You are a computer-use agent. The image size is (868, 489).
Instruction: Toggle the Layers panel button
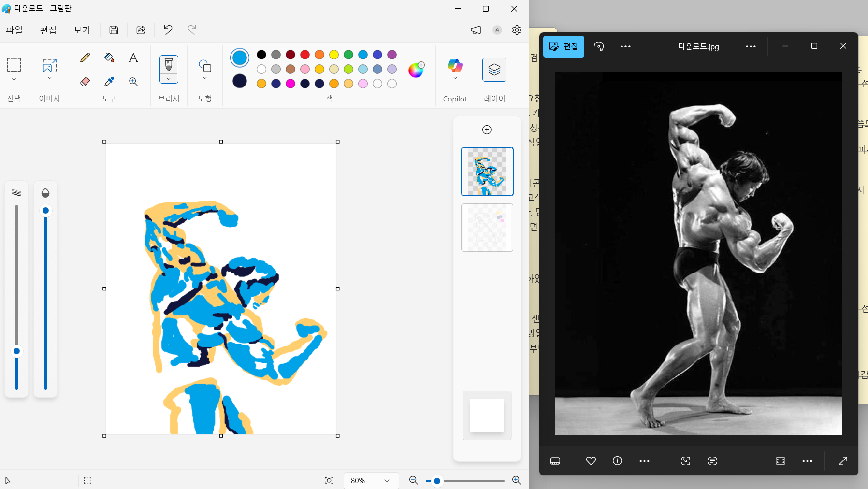[x=494, y=70]
